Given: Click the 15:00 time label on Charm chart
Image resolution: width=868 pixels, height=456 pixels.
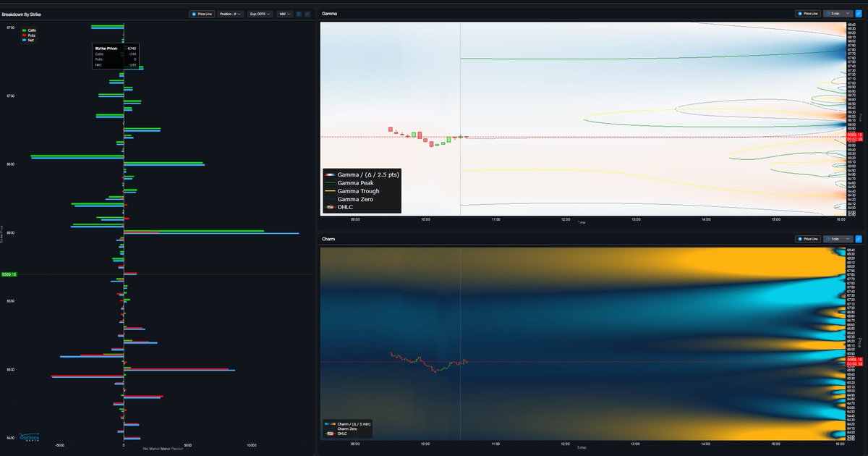Looking at the screenshot, I should (x=776, y=443).
